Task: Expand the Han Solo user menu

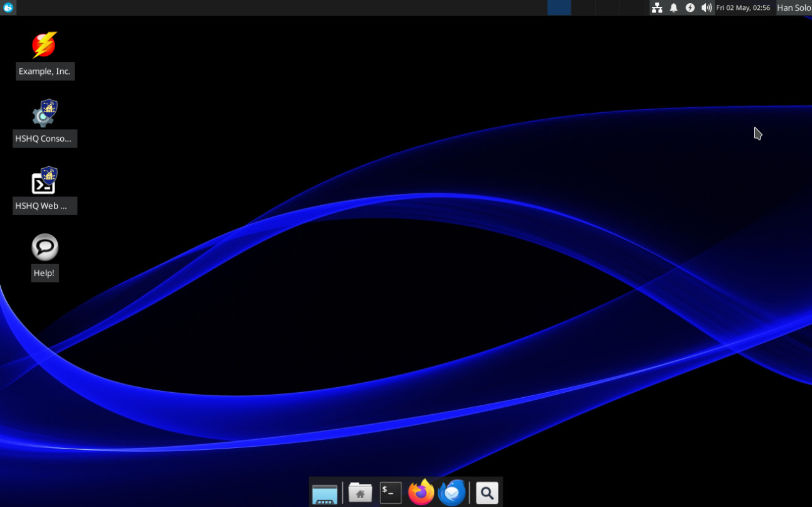Action: [x=793, y=8]
